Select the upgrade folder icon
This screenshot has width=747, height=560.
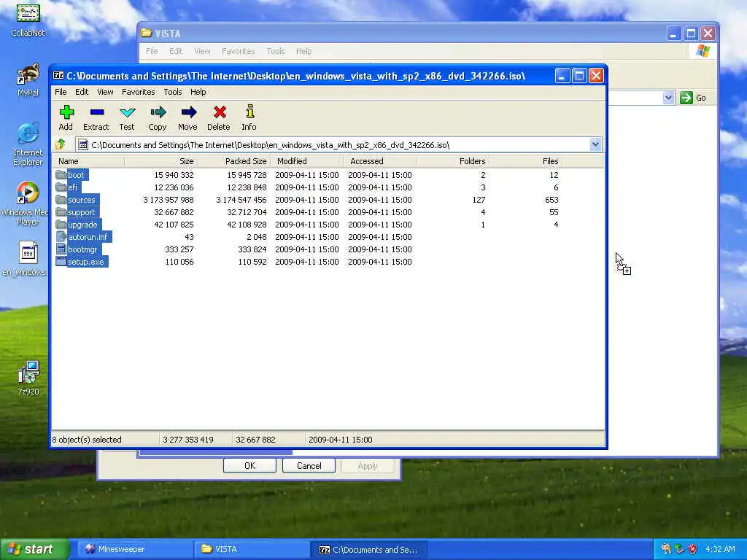[x=61, y=225]
